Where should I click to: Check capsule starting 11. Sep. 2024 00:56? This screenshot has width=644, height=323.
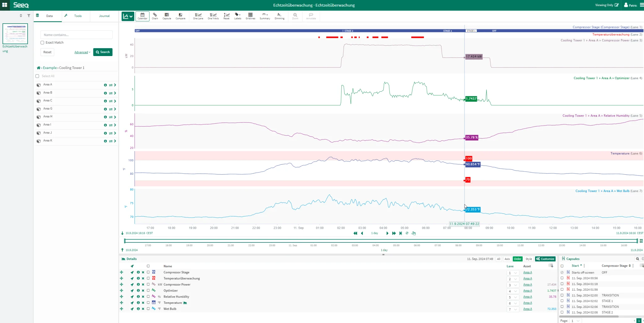(x=562, y=278)
